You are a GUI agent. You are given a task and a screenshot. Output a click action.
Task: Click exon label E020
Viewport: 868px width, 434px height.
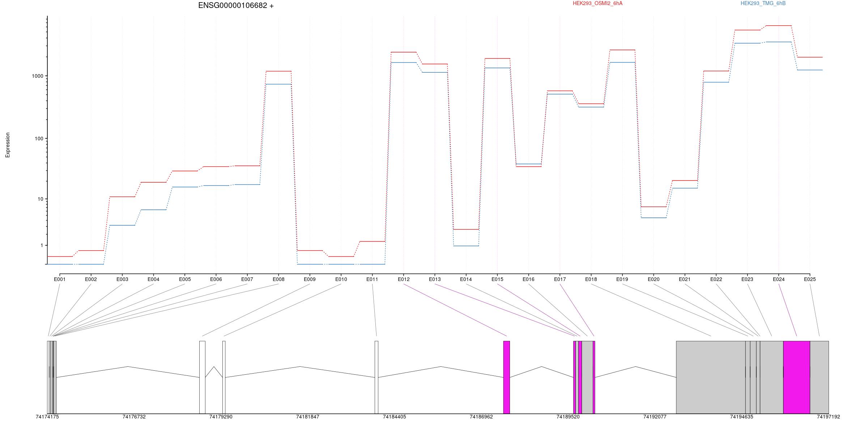tap(654, 279)
